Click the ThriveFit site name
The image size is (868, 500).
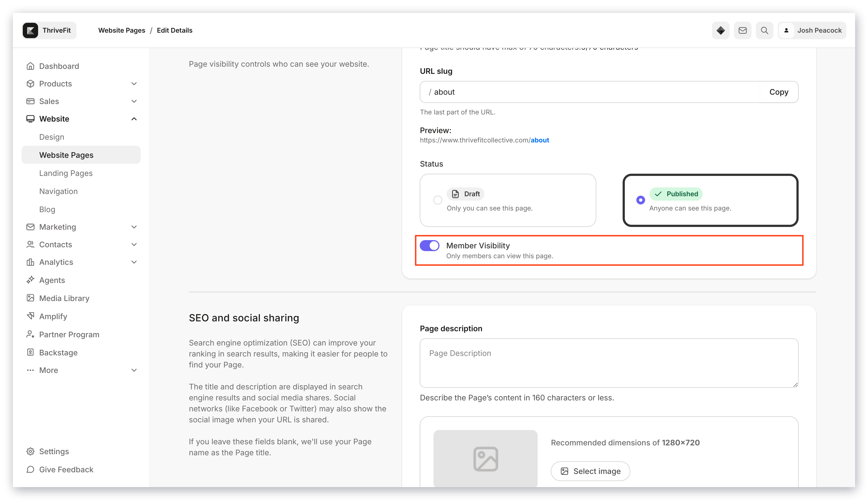point(56,30)
